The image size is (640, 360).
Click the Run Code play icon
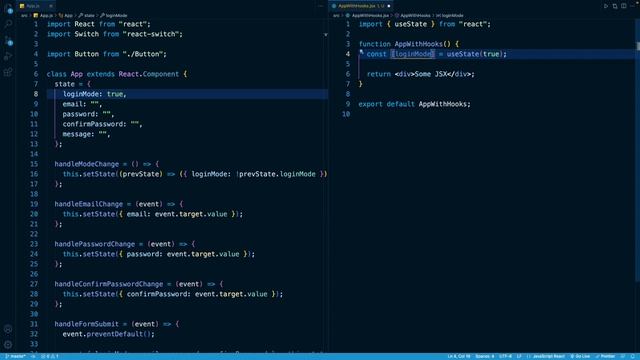606,6
